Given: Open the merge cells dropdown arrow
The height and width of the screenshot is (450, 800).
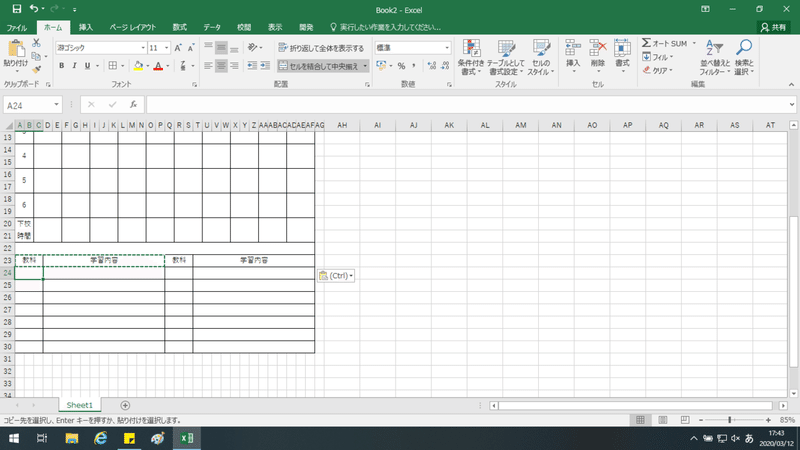Looking at the screenshot, I should (365, 66).
